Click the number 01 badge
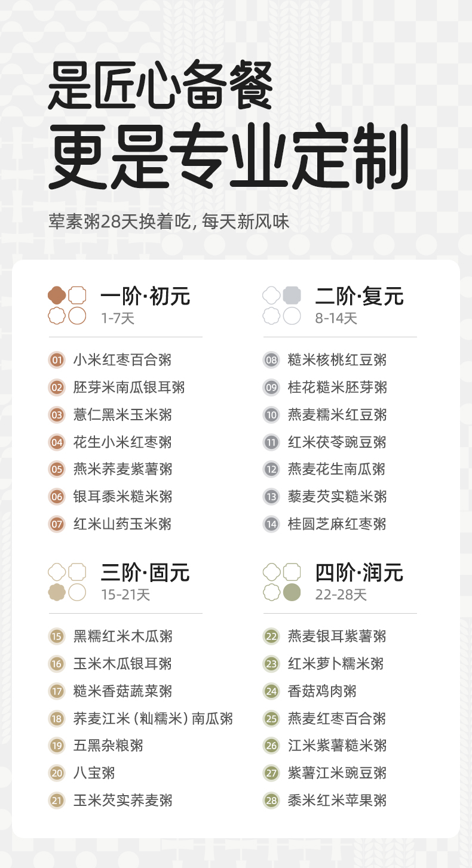 [x=57, y=360]
